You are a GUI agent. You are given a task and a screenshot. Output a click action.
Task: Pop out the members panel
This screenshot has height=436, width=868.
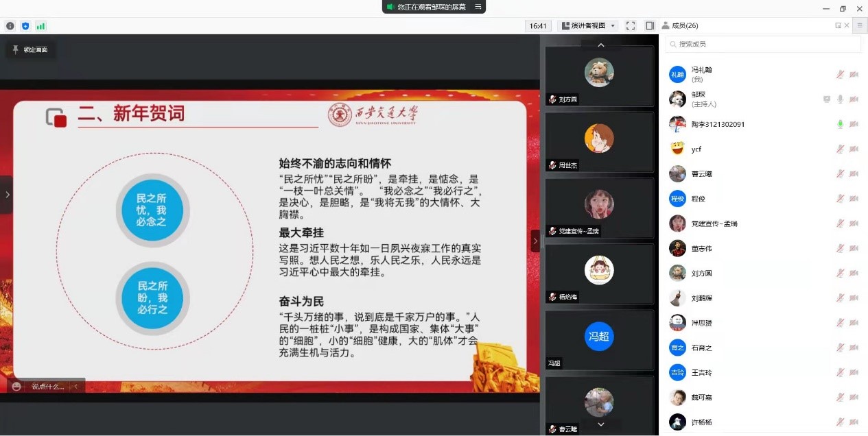click(x=838, y=25)
